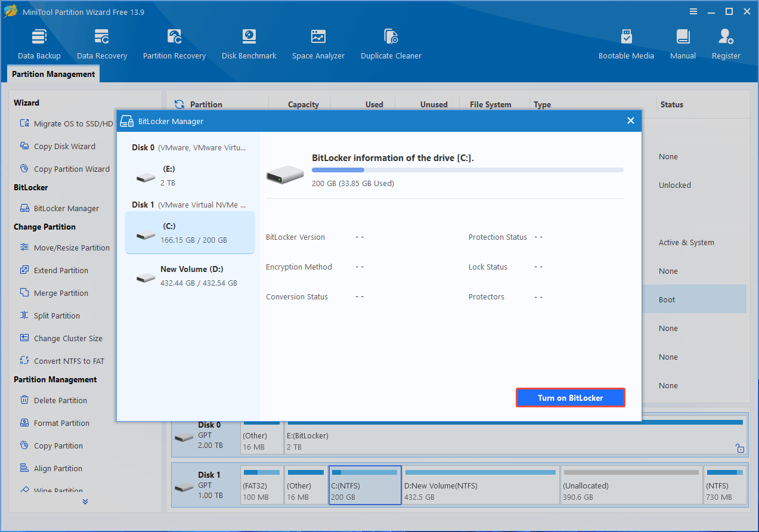759x532 pixels.
Task: Click the Disk 1 GPT 1.00 TB label
Action: [x=206, y=485]
